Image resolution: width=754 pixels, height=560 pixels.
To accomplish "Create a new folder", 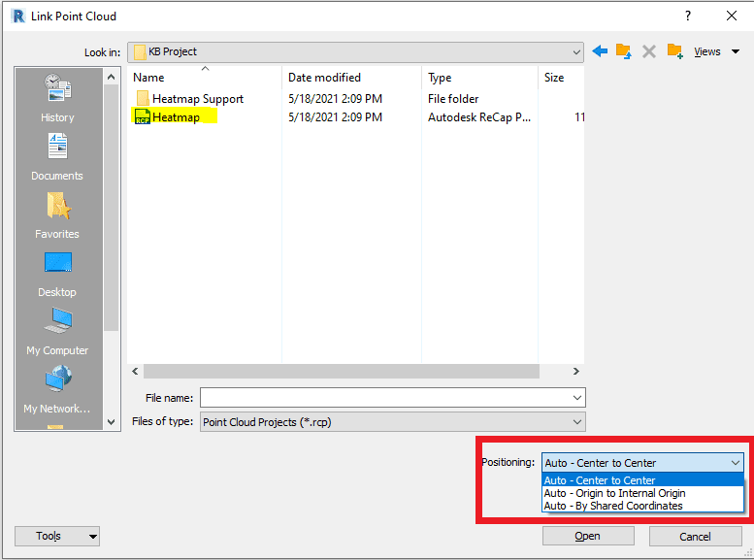I will 675,51.
